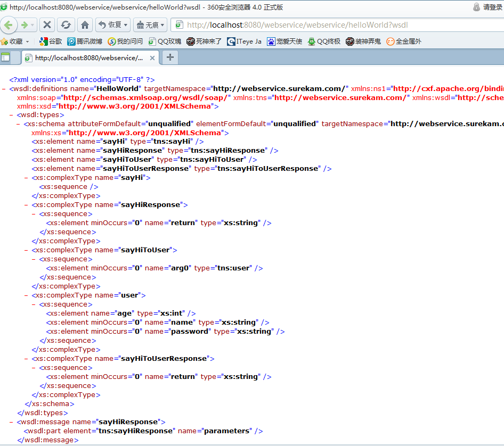The image size is (504, 446).
Task: Close the localhost webservice tab
Action: [x=152, y=58]
